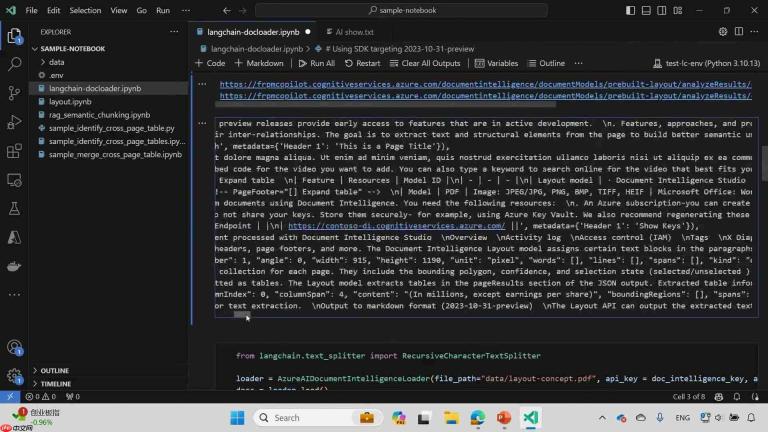
Task: Open Testing flask view
Action: (x=14, y=209)
